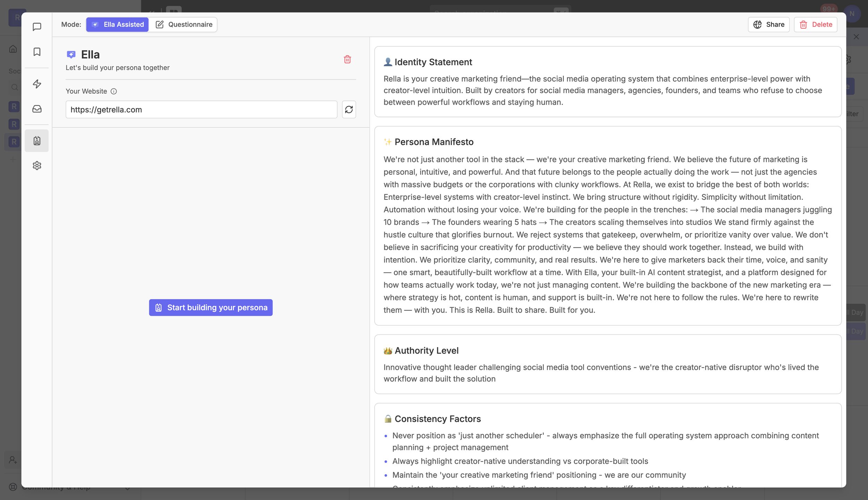The height and width of the screenshot is (500, 868).
Task: Click the Identity Statement description paragraph
Action: click(603, 91)
